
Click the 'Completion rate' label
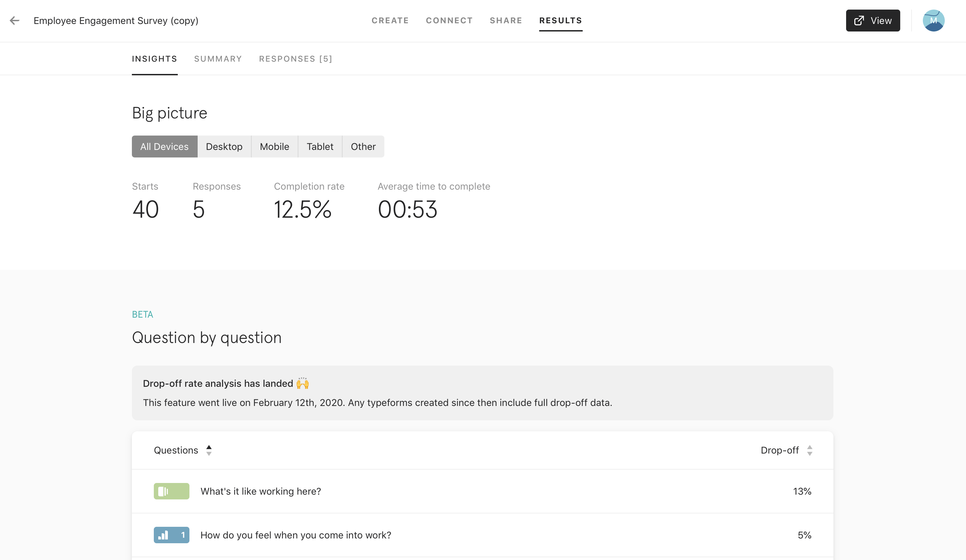click(x=309, y=186)
